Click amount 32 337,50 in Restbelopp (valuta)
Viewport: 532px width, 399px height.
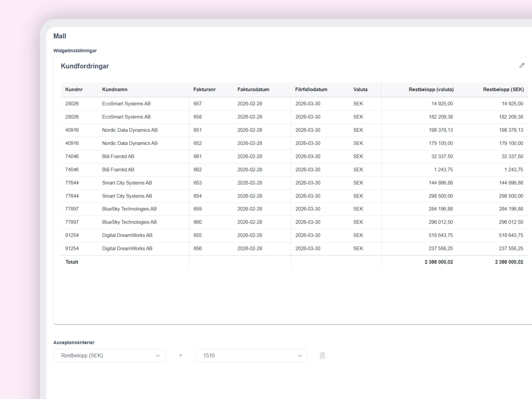442,156
